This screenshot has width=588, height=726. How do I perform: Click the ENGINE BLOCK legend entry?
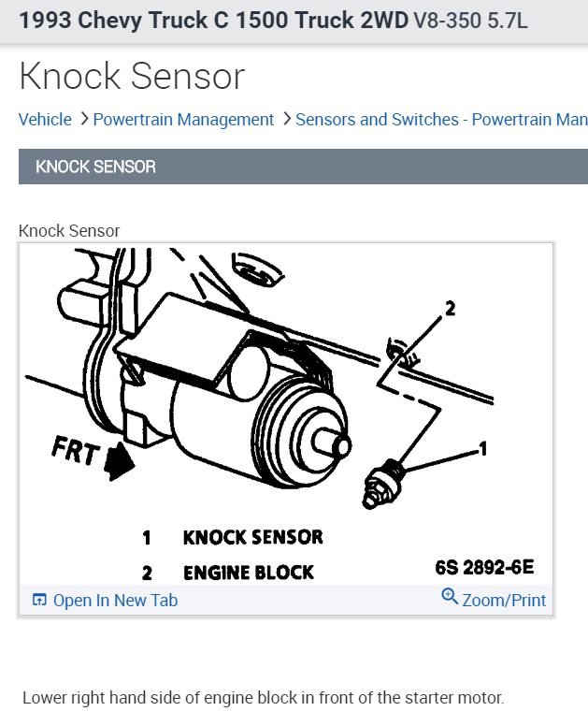[249, 572]
